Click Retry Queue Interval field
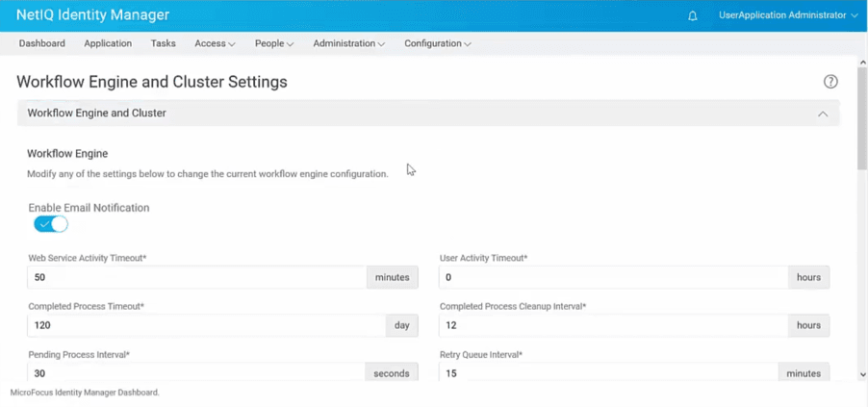Screen dimensions: 868x407 coord(608,372)
